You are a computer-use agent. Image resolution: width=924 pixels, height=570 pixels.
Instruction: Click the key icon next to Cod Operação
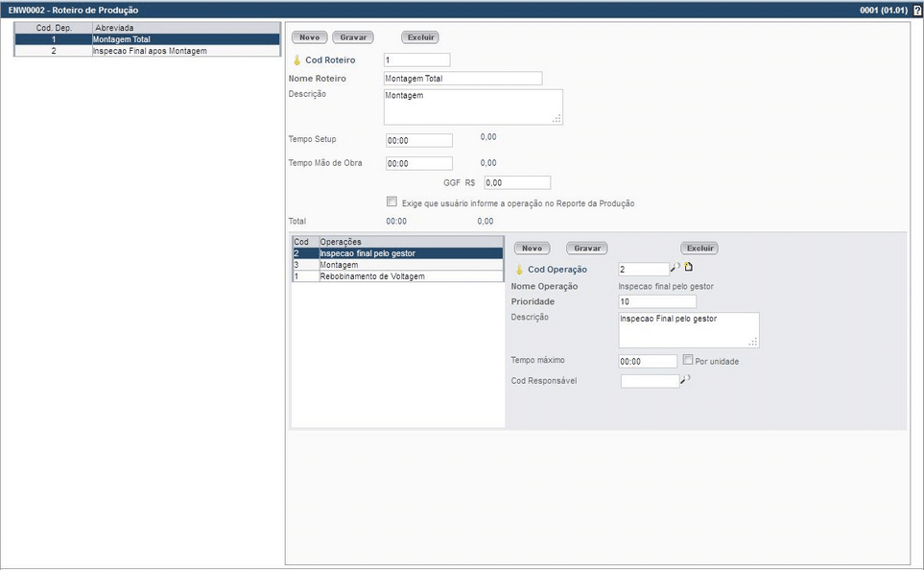(x=519, y=270)
